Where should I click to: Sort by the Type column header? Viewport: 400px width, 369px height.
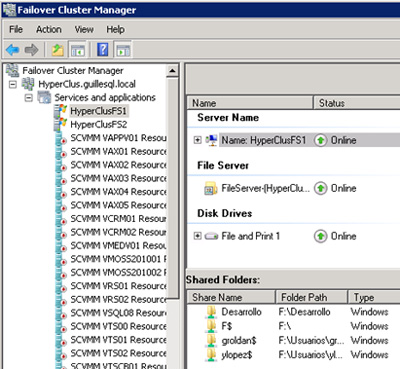click(374, 297)
